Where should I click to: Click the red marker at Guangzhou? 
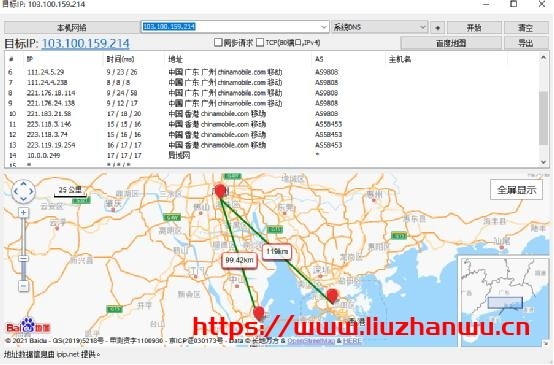220,191
